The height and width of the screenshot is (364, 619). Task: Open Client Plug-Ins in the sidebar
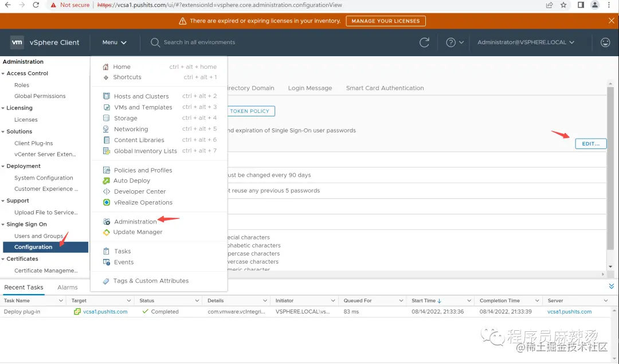[34, 143]
